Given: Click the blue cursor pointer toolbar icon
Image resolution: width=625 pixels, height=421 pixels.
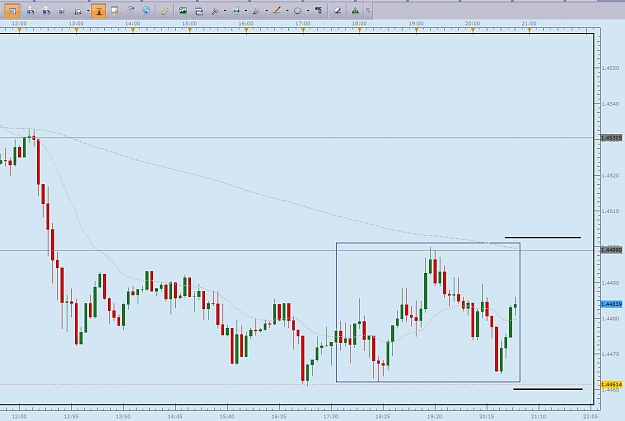Looking at the screenshot, I should (61, 11).
